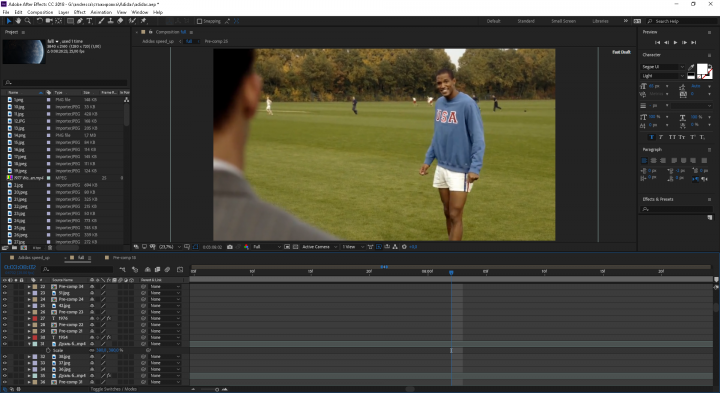Toggle the effects fx switch of layer 30
This screenshot has height=393, width=720.
coord(109,337)
